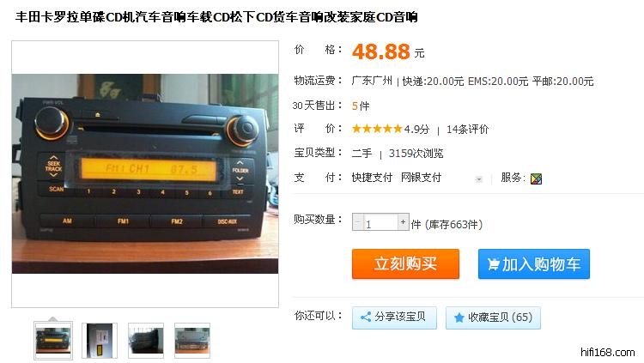This screenshot has height=363, width=644.
Task: Select the second product thumbnail
Action: coord(100,341)
